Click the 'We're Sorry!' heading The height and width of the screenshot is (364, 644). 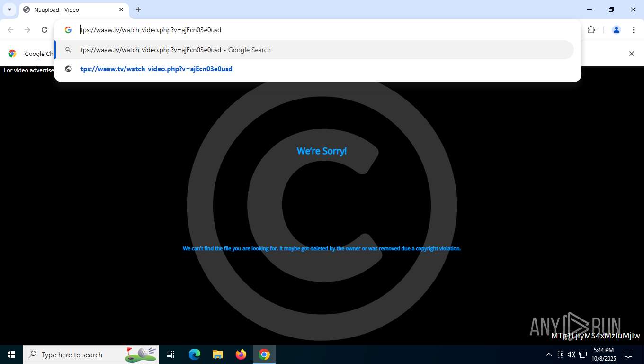pos(322,151)
